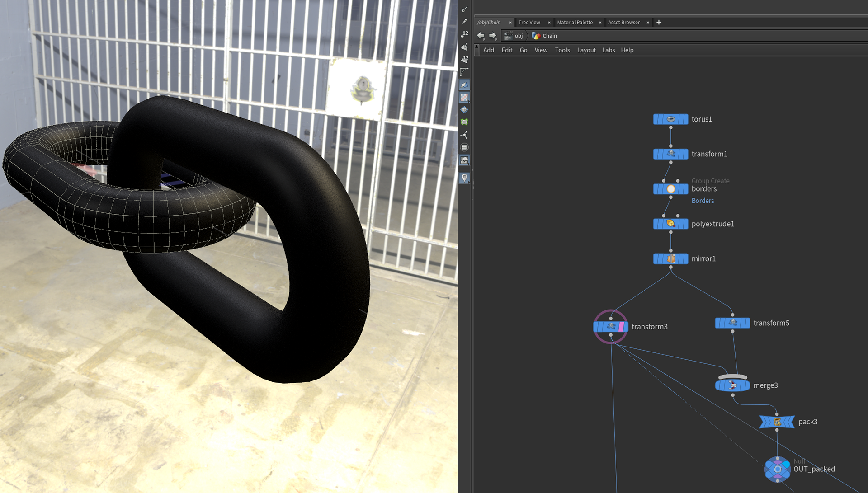This screenshot has height=493, width=868.
Task: Go back with network editor left arrow
Action: [x=481, y=36]
